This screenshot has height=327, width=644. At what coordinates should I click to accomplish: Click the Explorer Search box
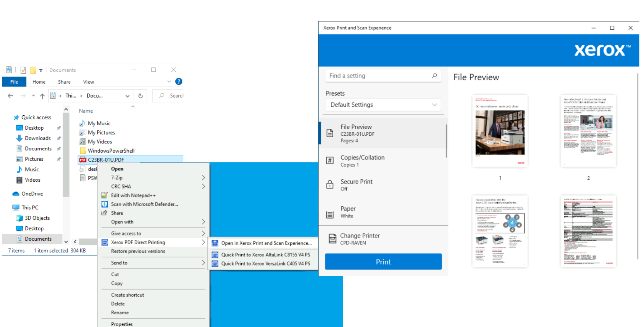click(168, 96)
